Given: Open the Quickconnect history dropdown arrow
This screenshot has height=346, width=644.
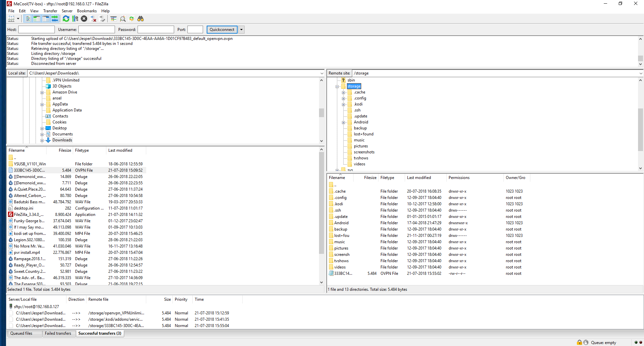Looking at the screenshot, I should [x=242, y=30].
